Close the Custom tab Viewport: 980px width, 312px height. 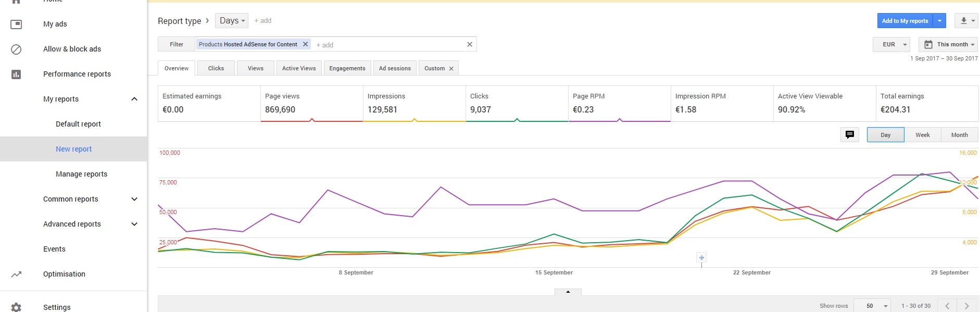click(451, 69)
